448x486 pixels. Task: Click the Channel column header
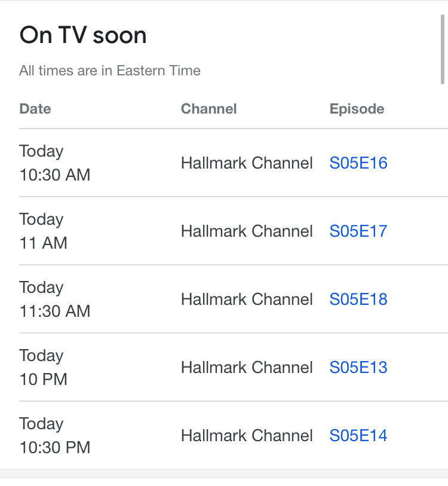209,109
